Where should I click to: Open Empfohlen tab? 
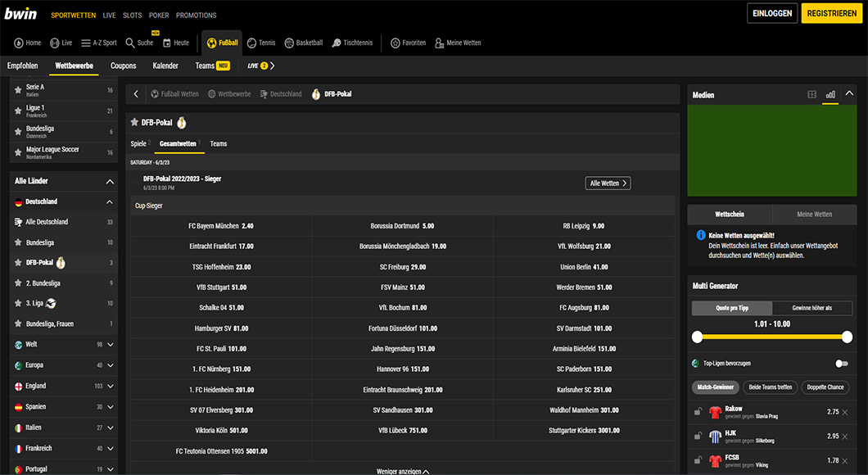pos(23,66)
